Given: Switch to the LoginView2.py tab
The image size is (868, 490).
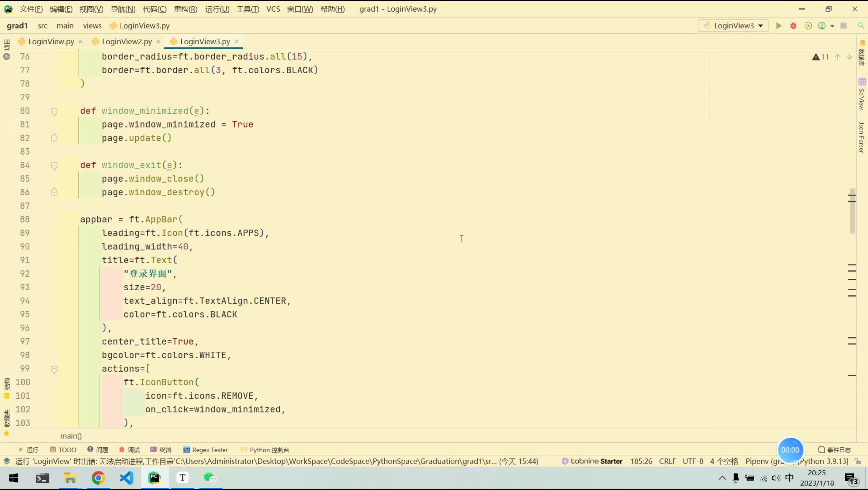Looking at the screenshot, I should [127, 42].
